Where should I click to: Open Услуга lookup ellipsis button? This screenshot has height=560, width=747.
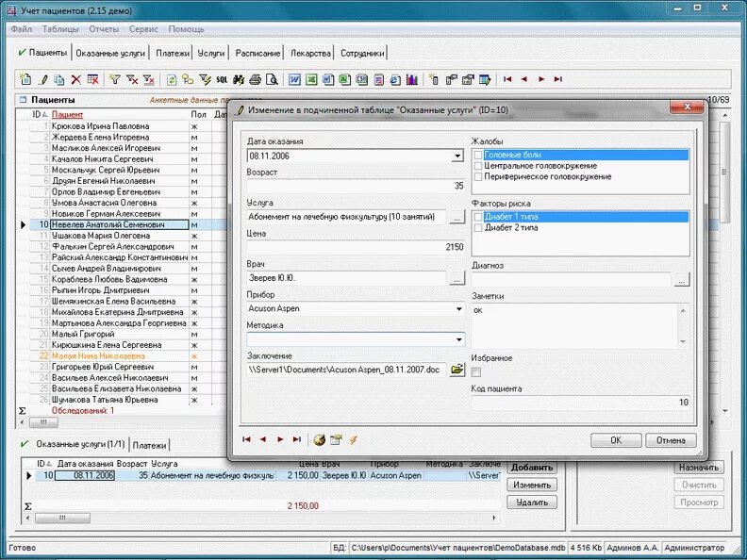[456, 218]
